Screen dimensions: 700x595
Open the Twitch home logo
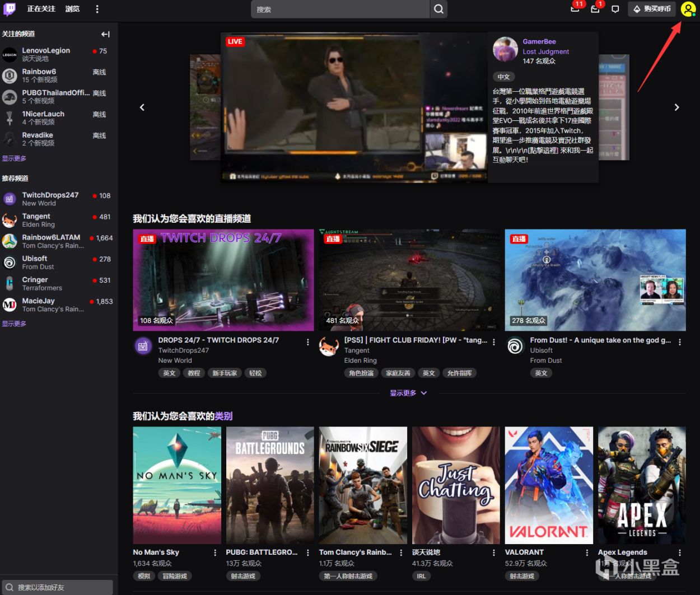click(x=10, y=9)
